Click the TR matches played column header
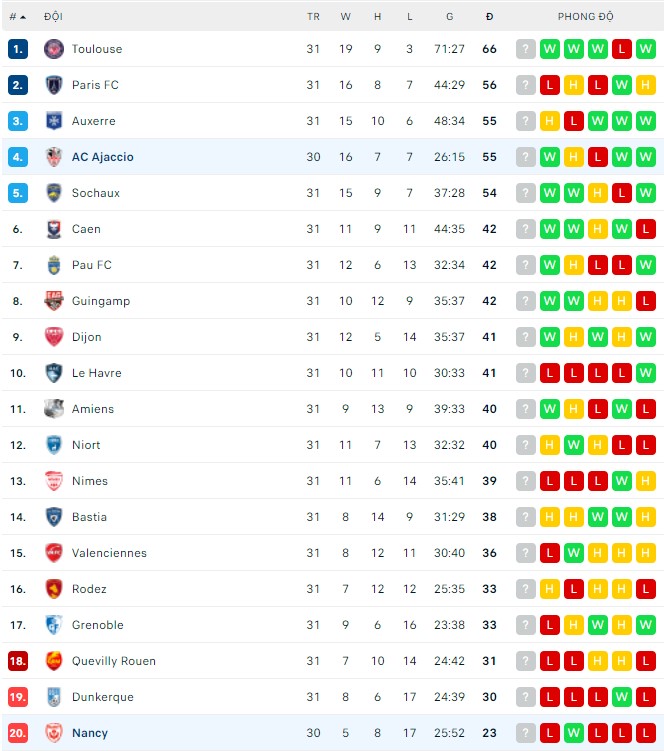664x751 pixels. [313, 17]
